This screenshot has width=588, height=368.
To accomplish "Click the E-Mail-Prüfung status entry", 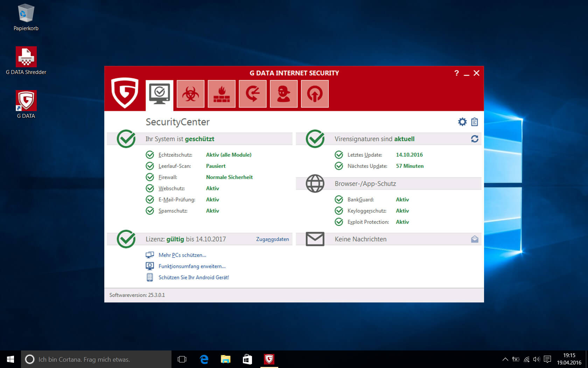I will pos(177,199).
